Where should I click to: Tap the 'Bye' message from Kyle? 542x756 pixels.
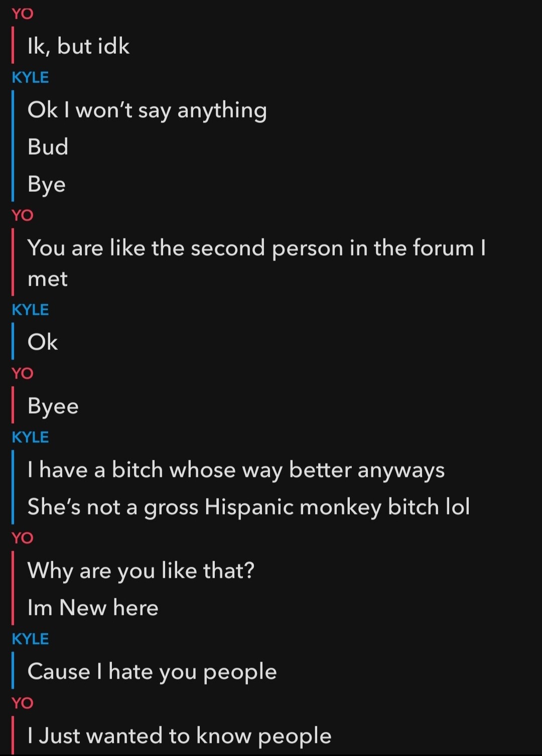[47, 185]
